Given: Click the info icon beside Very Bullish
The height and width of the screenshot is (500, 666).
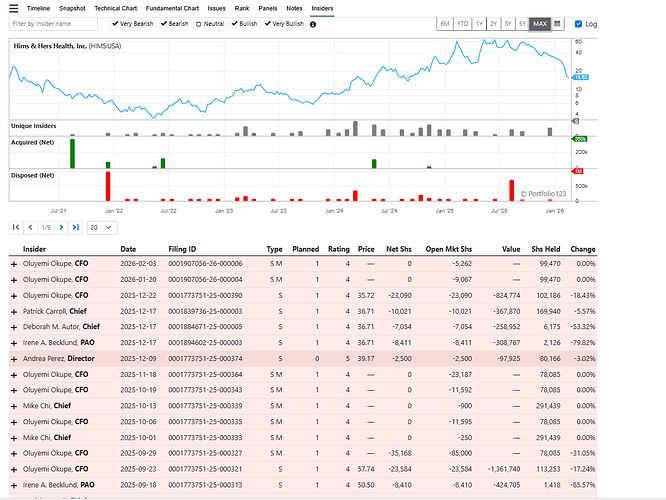Looking at the screenshot, I should (314, 23).
